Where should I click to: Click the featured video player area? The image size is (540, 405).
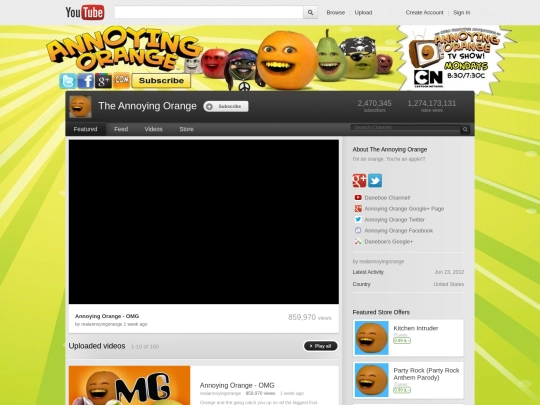pyautogui.click(x=204, y=222)
